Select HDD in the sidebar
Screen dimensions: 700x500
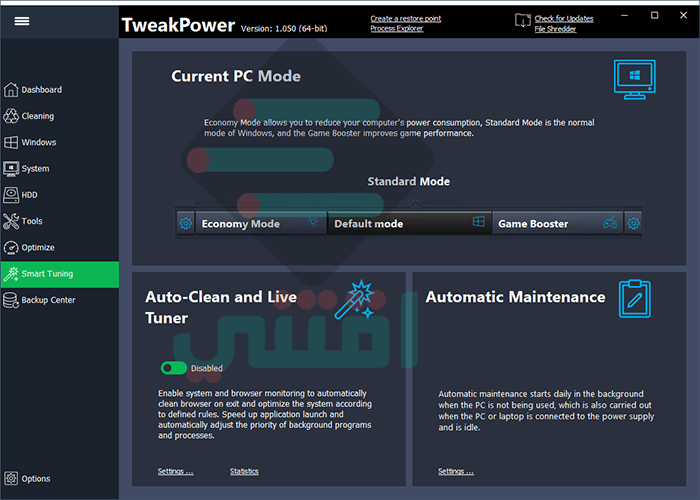pos(60,195)
